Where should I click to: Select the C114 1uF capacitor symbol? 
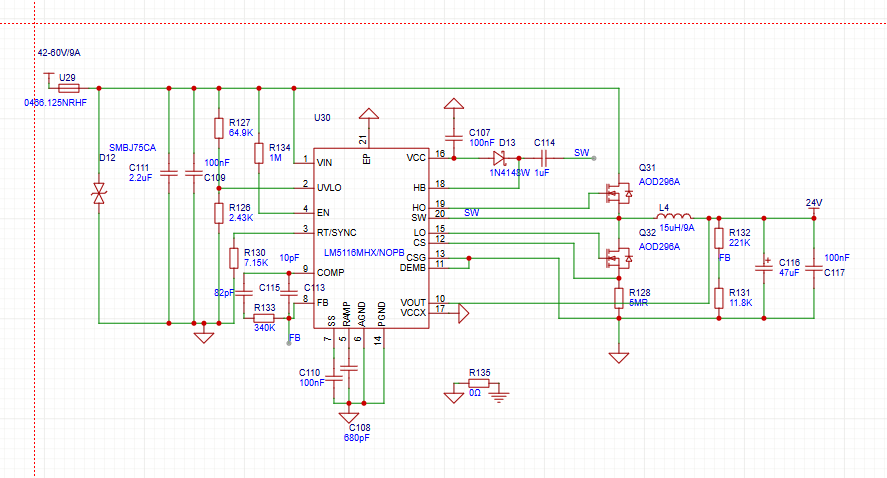click(x=543, y=158)
